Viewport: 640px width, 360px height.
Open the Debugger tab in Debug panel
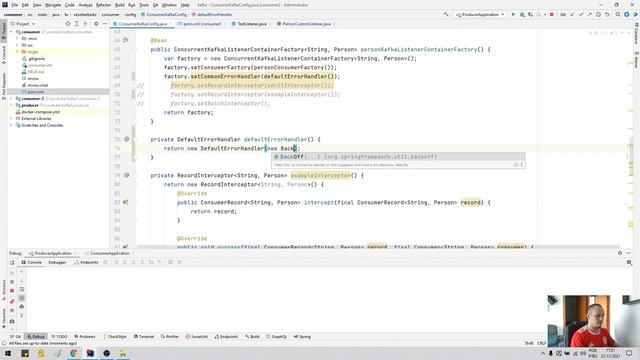(57, 262)
